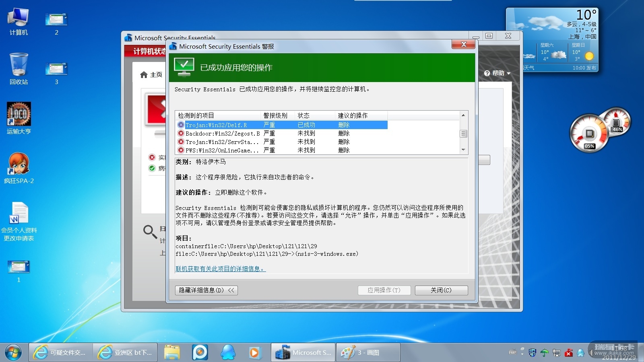Image resolution: width=644 pixels, height=362 pixels.
Task: Click the green monitor checkmark alert icon
Action: click(184, 67)
